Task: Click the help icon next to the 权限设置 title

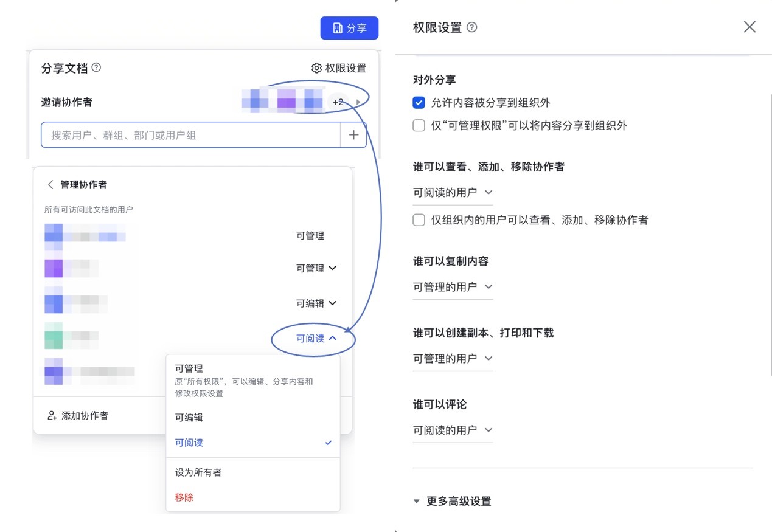Action: 471,27
